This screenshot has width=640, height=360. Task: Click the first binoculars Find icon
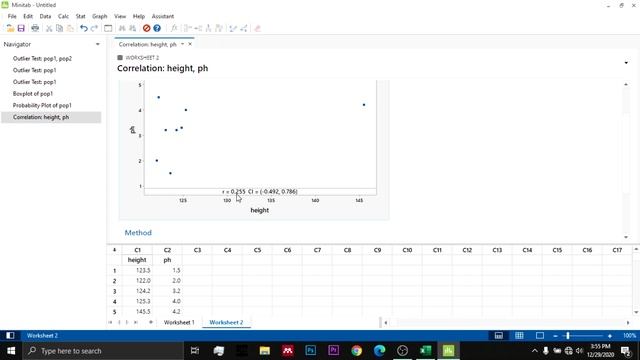122,28
